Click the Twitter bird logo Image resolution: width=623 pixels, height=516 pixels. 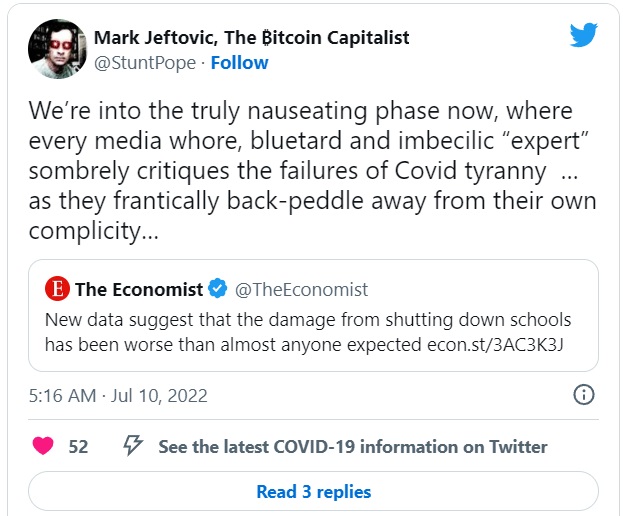pos(584,36)
